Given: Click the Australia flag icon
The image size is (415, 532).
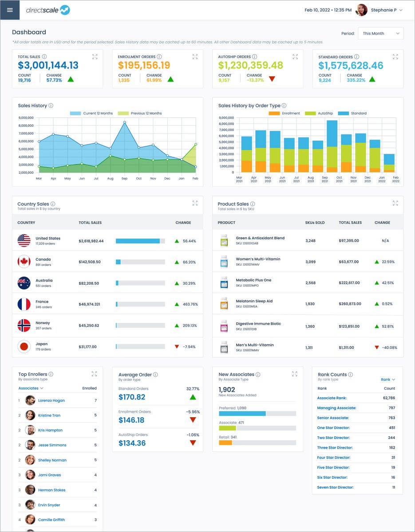Looking at the screenshot, I should point(24,283).
